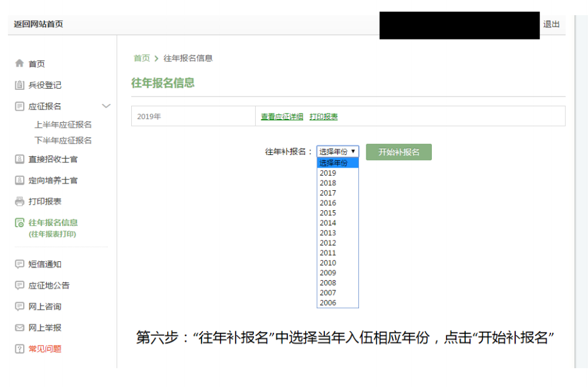
Task: Click the 短信通知 message icon
Action: click(19, 264)
